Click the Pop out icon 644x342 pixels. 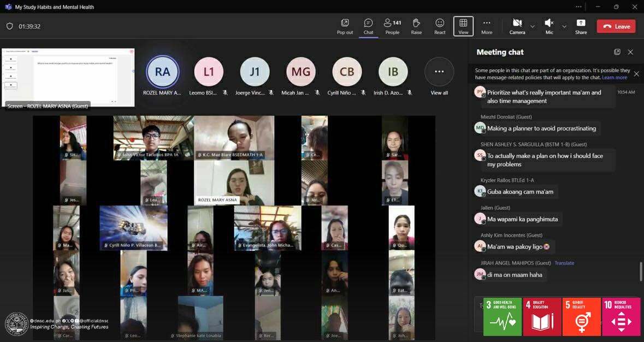[345, 26]
